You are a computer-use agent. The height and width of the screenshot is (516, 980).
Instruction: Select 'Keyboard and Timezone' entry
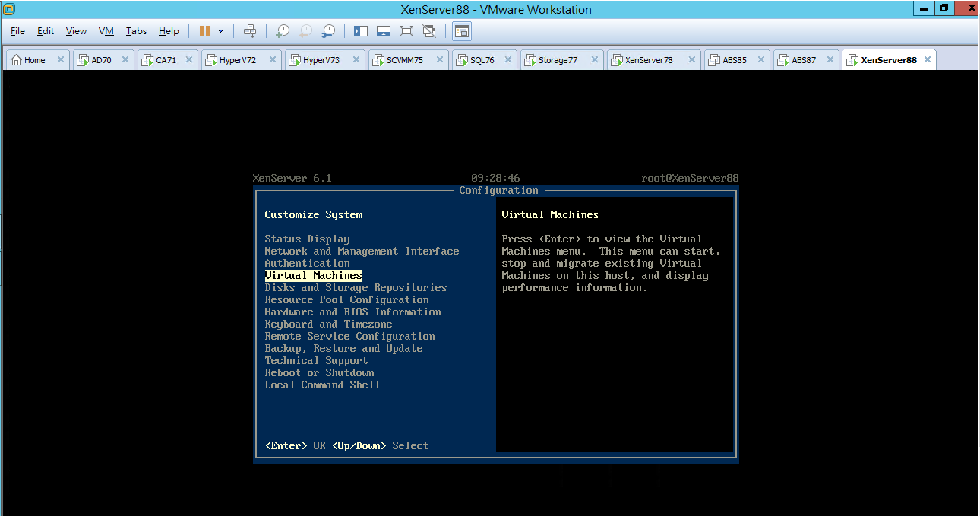pos(328,324)
